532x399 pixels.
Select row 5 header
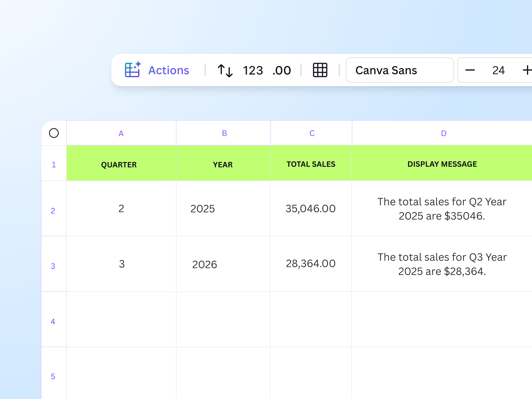click(x=54, y=373)
